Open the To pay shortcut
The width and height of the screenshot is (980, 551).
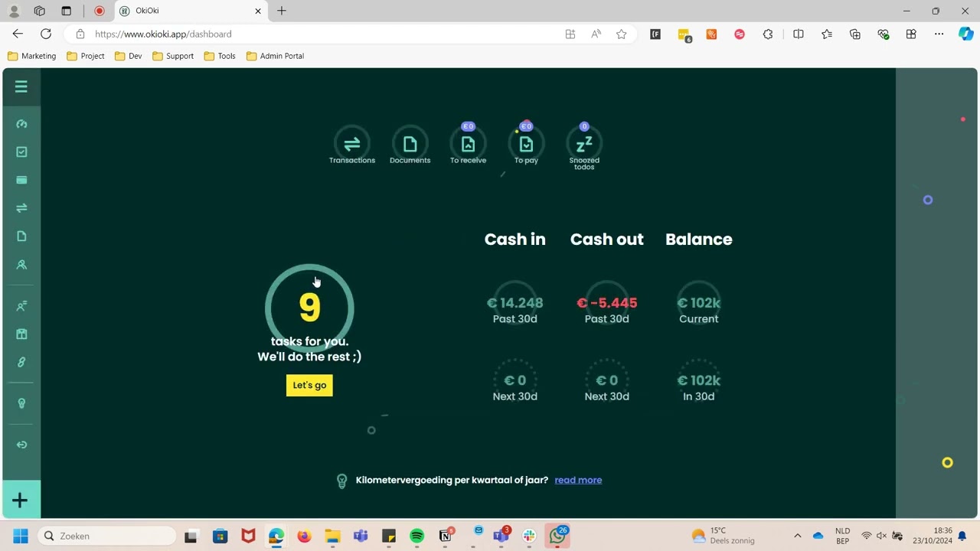click(x=526, y=144)
